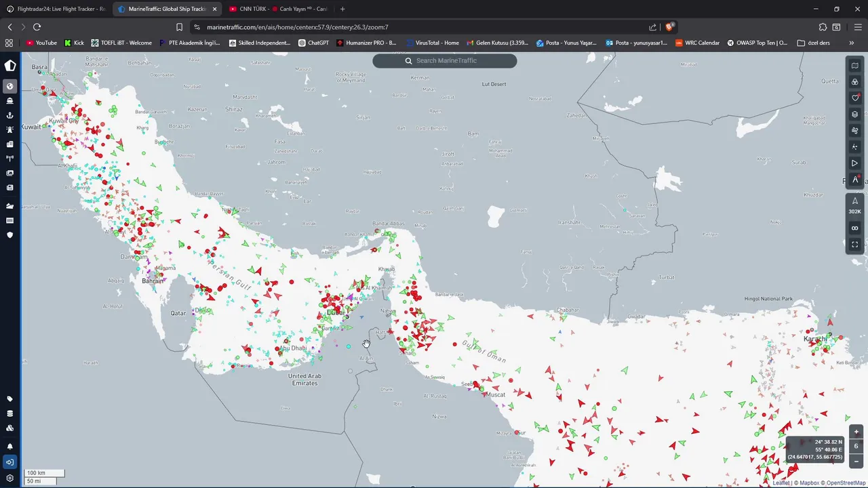Click the Search MarineTraffic field
This screenshot has height=488, width=868.
[445, 60]
